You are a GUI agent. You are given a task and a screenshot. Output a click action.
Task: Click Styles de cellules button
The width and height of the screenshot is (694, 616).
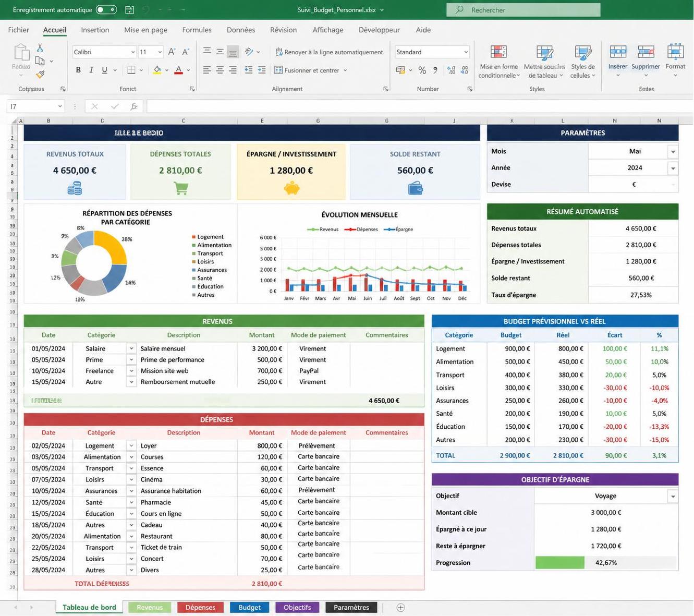pyautogui.click(x=583, y=62)
